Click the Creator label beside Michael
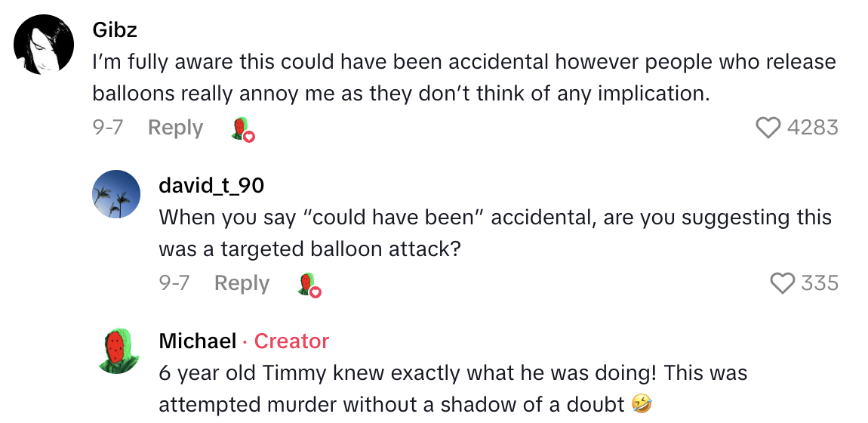 point(291,341)
